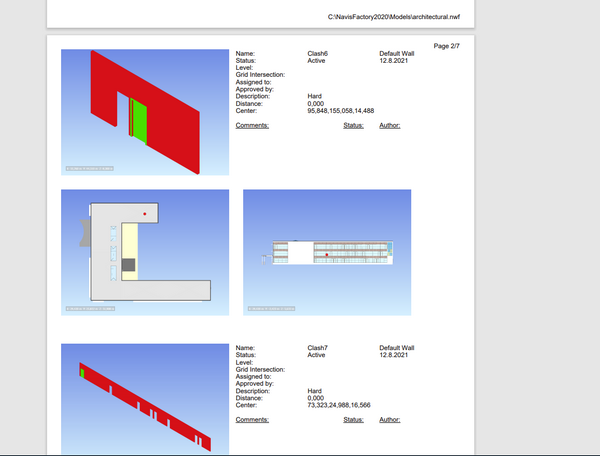Click the Status column heading under Clash7
Viewport: 600px width, 456px height.
pos(353,420)
